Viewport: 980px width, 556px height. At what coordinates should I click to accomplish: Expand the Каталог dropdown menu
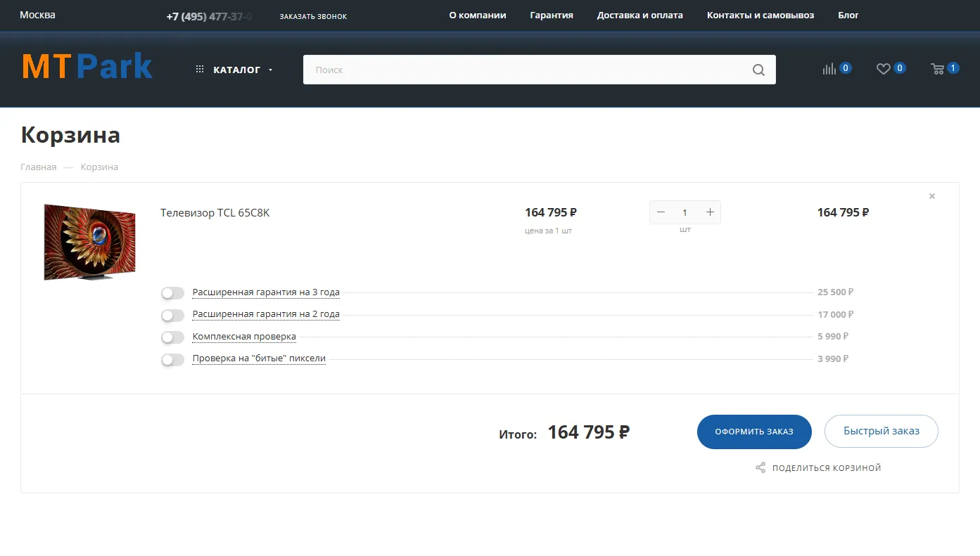236,70
